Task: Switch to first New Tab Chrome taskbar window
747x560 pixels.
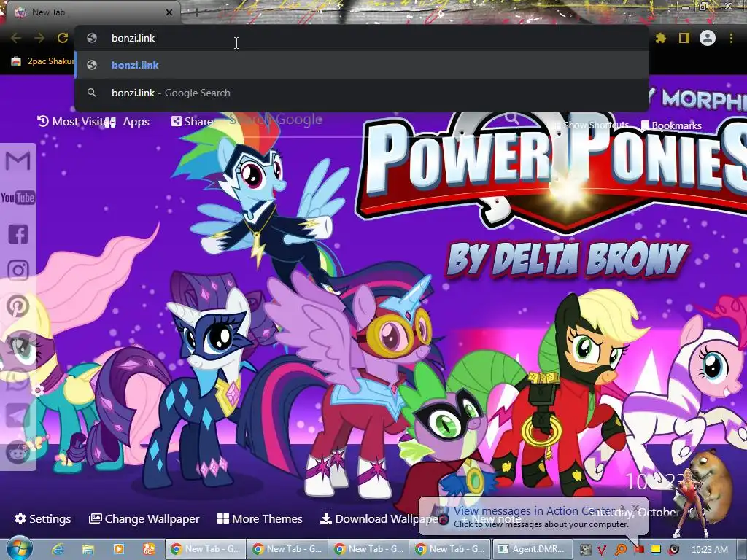Action: pyautogui.click(x=205, y=549)
